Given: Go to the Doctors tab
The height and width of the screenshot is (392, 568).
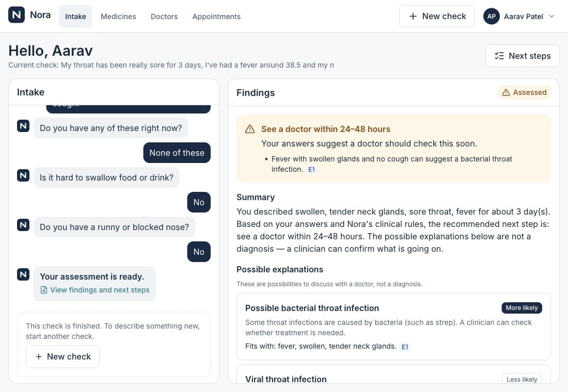Looking at the screenshot, I should point(164,17).
